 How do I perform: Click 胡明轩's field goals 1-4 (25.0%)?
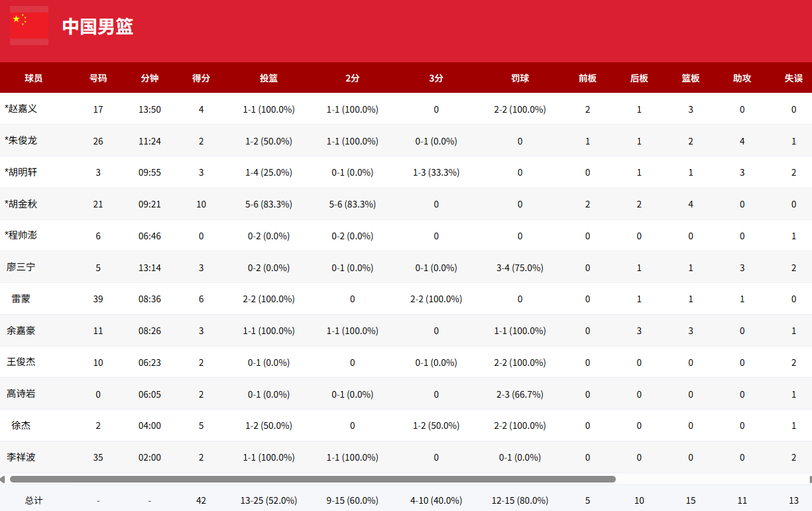tap(269, 172)
